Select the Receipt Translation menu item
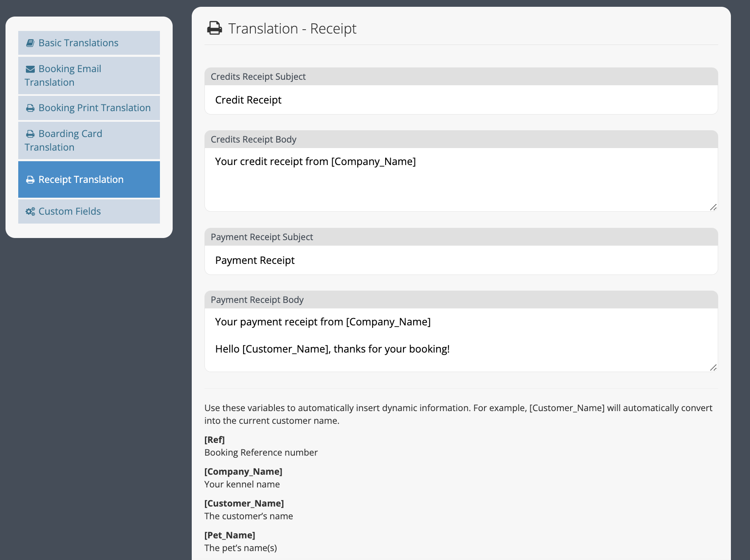Image resolution: width=750 pixels, height=560 pixels. pyautogui.click(x=89, y=179)
